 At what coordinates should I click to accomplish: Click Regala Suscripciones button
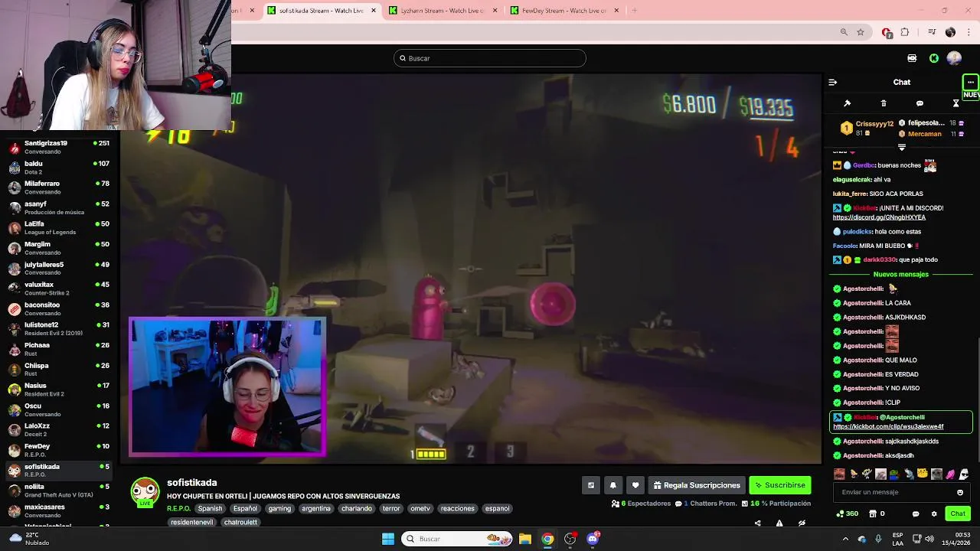[696, 485]
